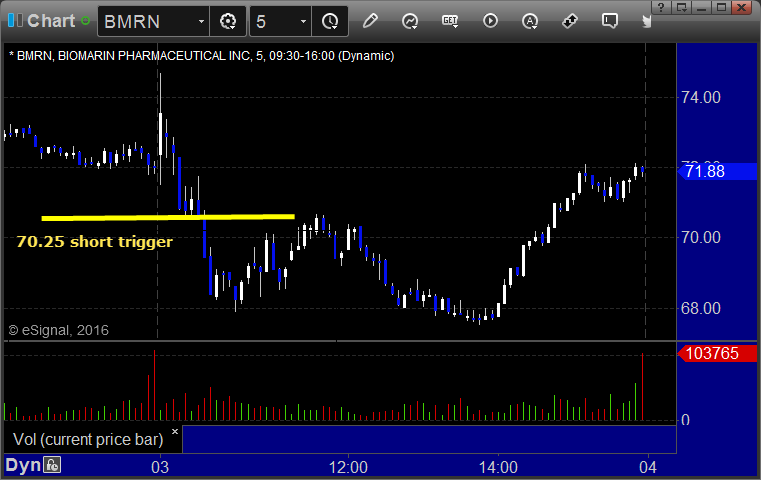This screenshot has height=480, width=761.
Task: Click the window pop-out dock button
Action: tap(681, 7)
